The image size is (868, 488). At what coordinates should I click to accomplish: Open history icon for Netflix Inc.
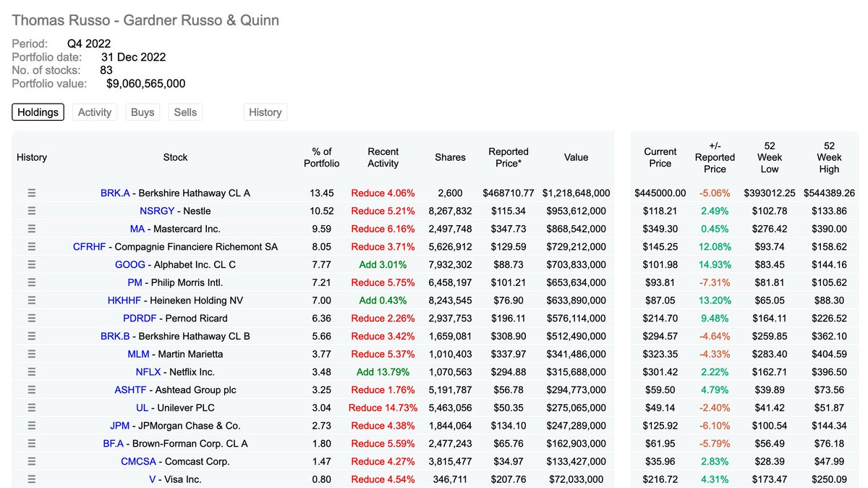tap(32, 372)
